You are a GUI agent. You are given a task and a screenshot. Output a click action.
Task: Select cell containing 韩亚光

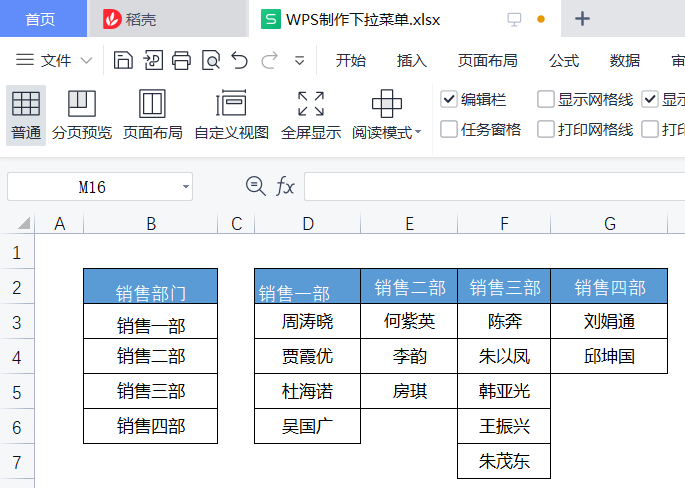(x=504, y=391)
